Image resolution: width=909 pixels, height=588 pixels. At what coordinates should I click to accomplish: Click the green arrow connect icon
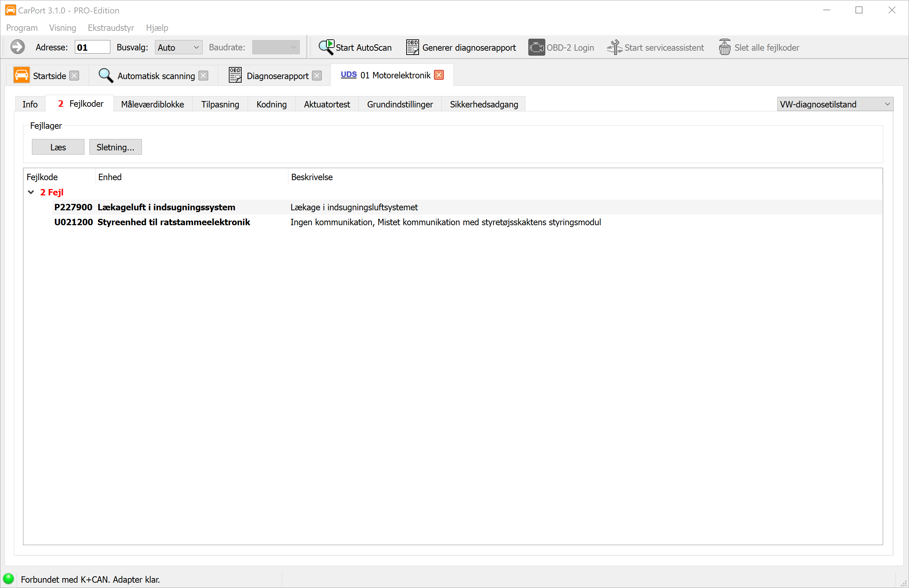point(18,48)
